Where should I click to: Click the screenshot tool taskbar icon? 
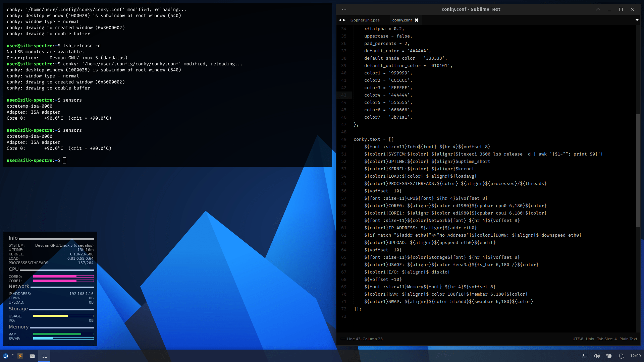click(44, 356)
